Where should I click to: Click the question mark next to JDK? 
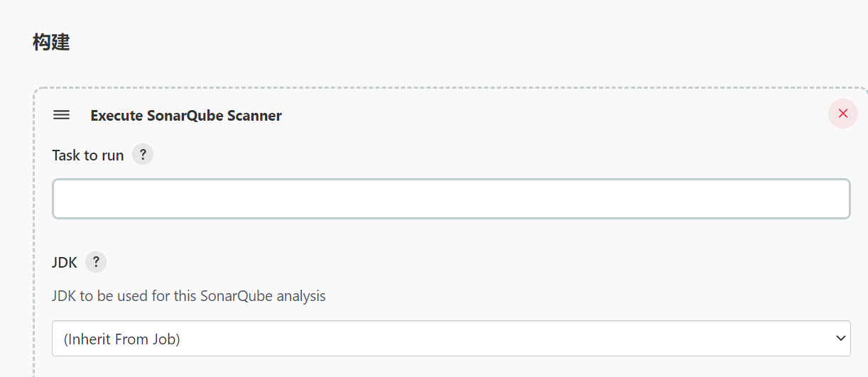pyautogui.click(x=96, y=262)
